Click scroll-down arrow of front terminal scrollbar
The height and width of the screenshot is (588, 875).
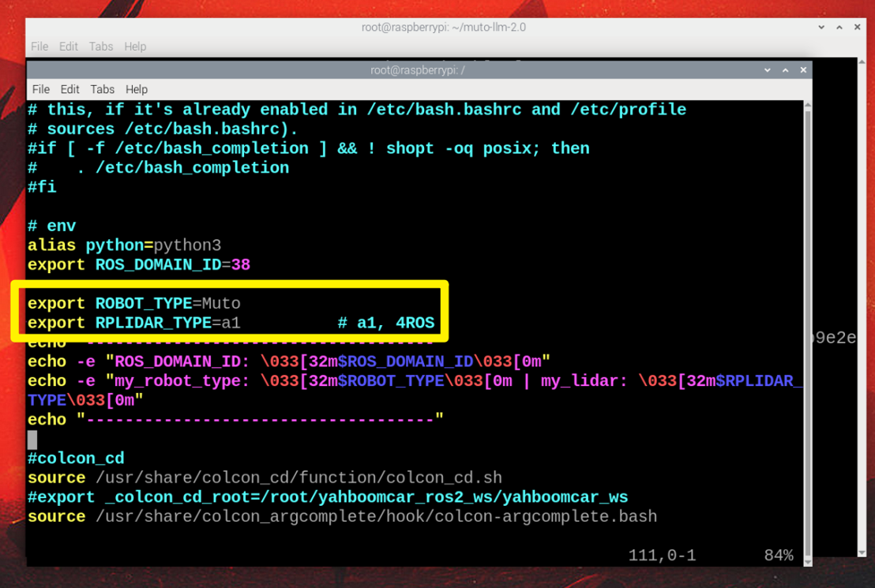click(x=807, y=562)
